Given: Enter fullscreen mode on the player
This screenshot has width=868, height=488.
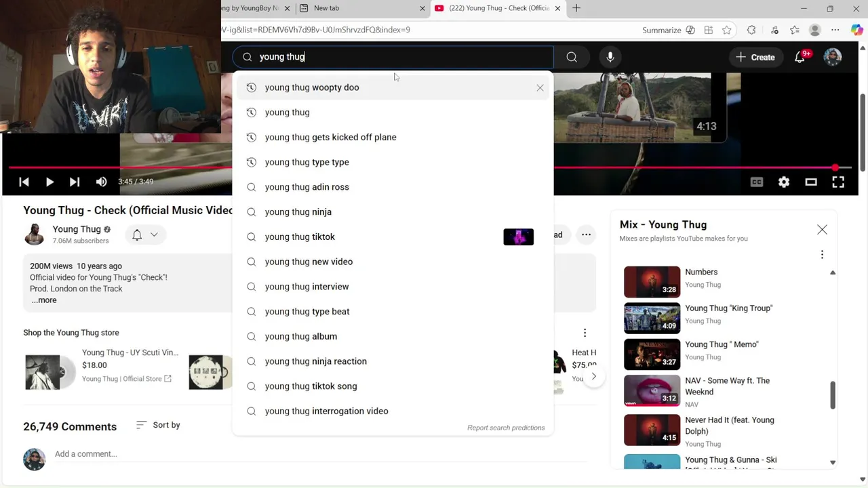Looking at the screenshot, I should click(x=838, y=182).
